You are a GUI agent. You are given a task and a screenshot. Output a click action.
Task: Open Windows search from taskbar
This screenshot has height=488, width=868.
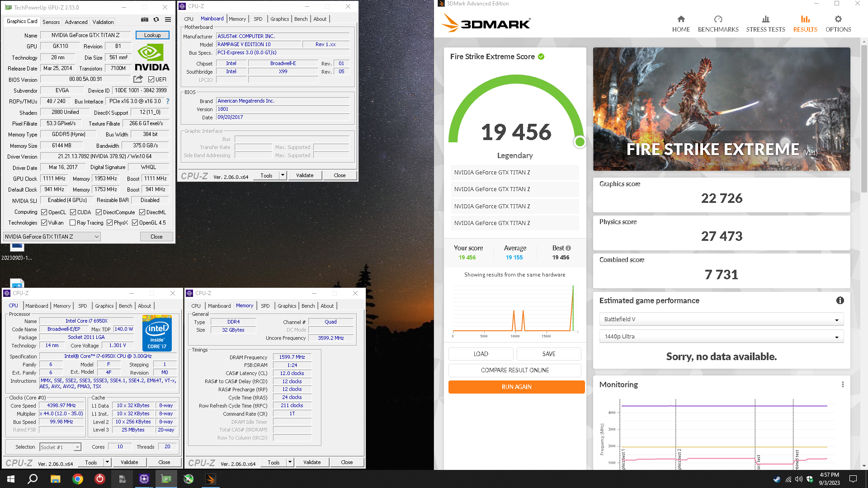point(33,479)
